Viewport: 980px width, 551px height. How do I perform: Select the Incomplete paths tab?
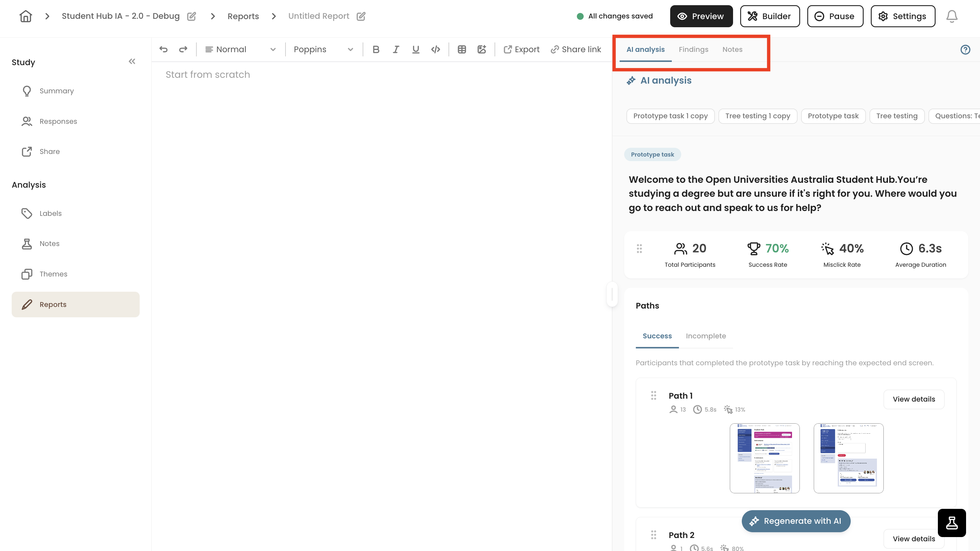pos(705,336)
